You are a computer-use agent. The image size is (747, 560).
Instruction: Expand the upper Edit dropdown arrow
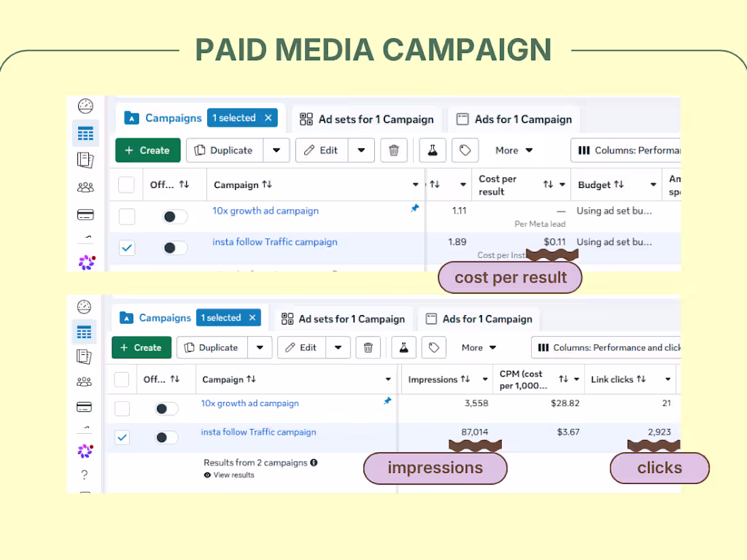(361, 151)
